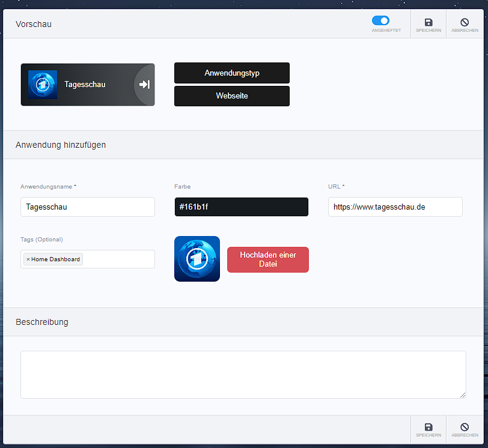This screenshot has width=488, height=448.
Task: Click the top Abbrechen cancel icon
Action: (465, 22)
